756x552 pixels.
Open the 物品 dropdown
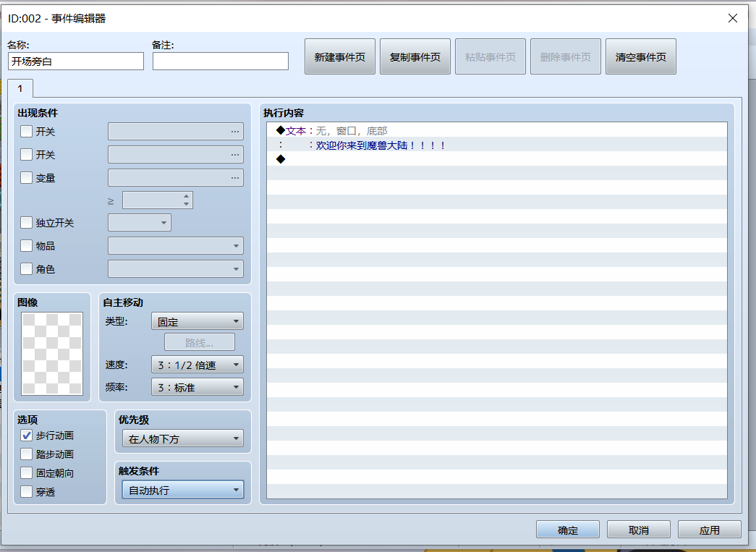(x=176, y=245)
